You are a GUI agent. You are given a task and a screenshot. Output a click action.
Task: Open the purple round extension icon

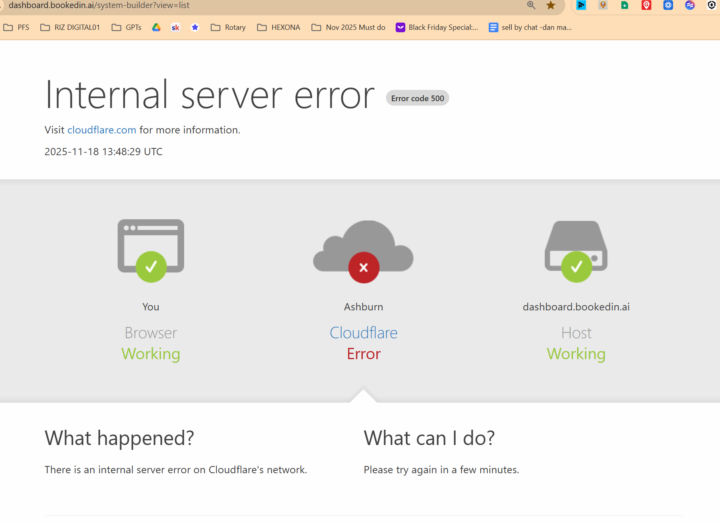coord(690,5)
